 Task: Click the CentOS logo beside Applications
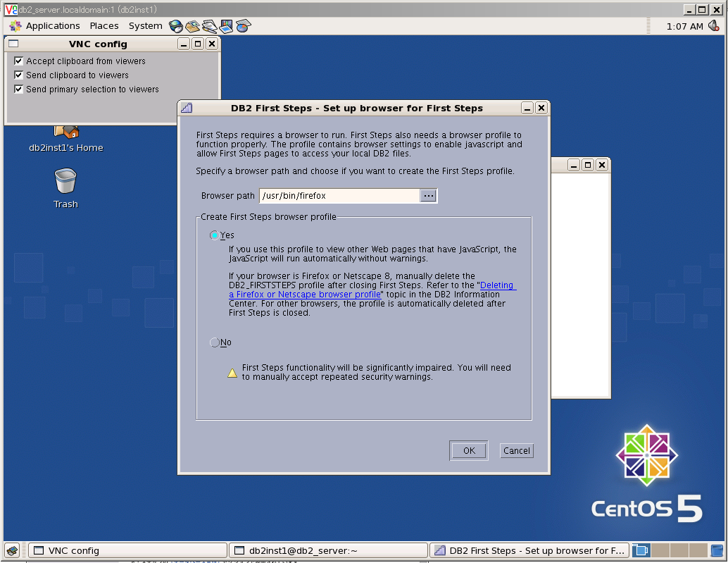point(15,26)
